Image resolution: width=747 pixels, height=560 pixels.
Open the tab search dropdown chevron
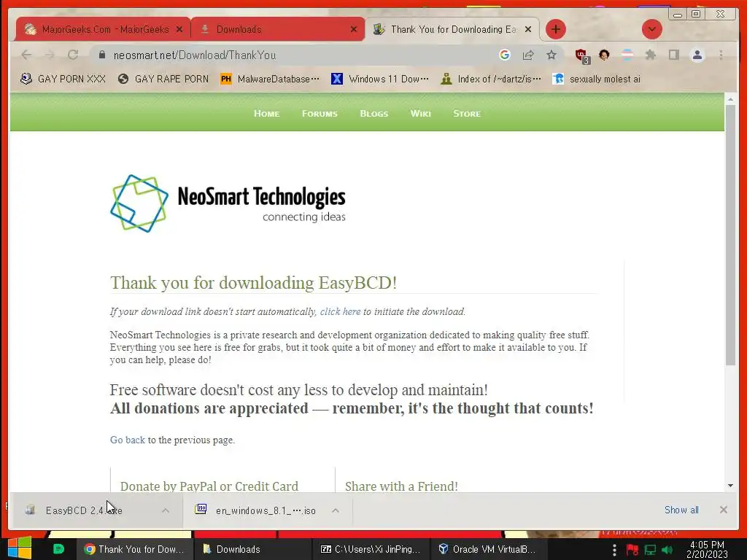pyautogui.click(x=651, y=29)
